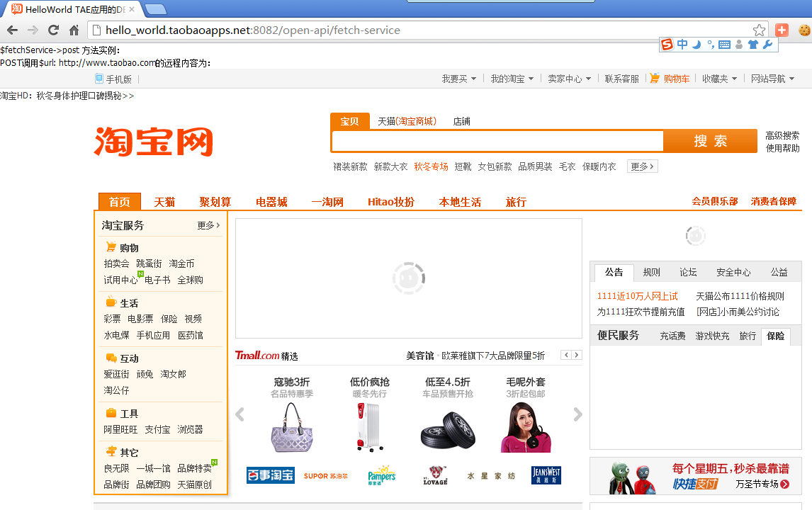
Task: Click the 百事淘宝 brand logo
Action: pos(271,475)
